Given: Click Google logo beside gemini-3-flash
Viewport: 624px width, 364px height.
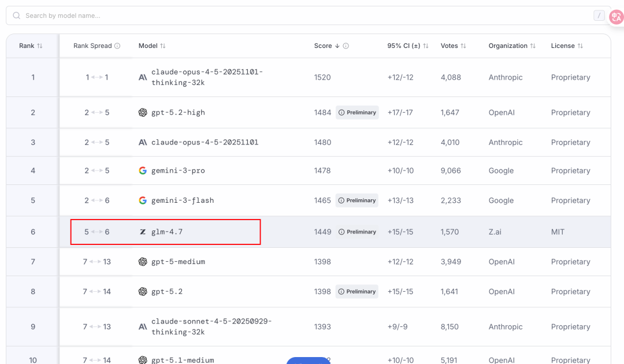Looking at the screenshot, I should (x=143, y=200).
